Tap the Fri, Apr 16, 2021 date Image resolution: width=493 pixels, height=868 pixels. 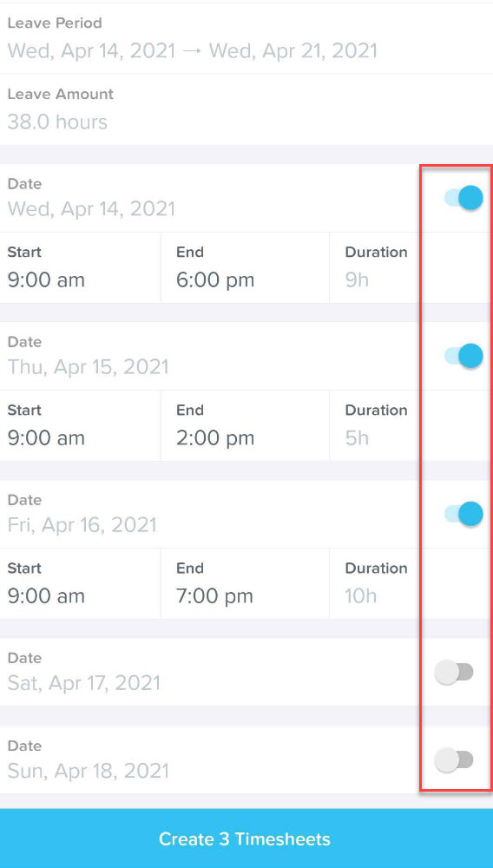82,524
